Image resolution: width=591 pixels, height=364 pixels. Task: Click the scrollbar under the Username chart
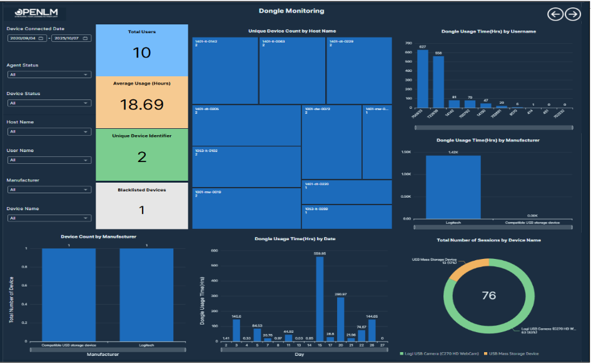[x=493, y=128]
